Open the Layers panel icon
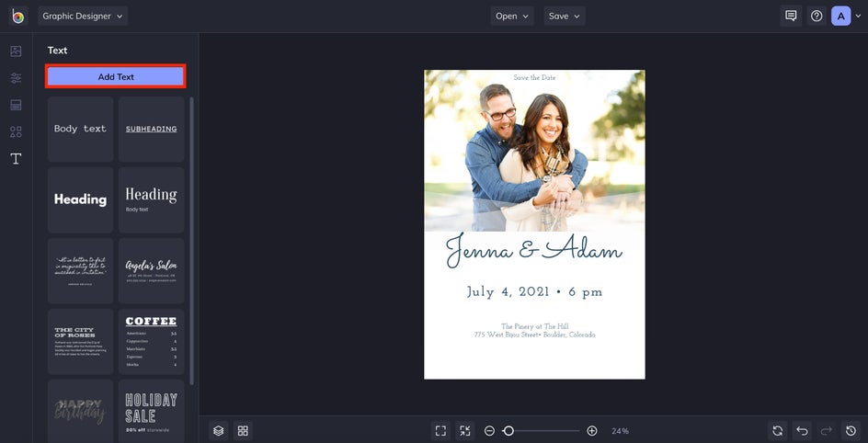868x443 pixels. (219, 431)
